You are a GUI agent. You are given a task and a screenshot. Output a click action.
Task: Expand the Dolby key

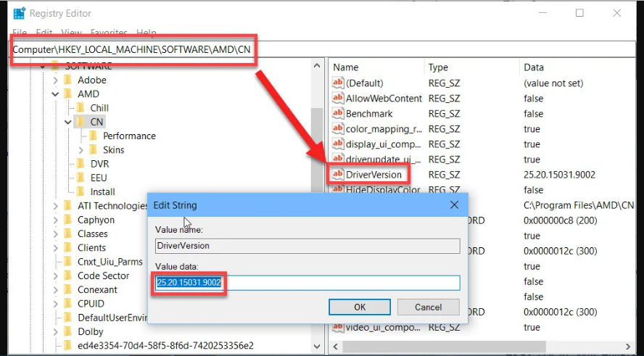pos(55,331)
